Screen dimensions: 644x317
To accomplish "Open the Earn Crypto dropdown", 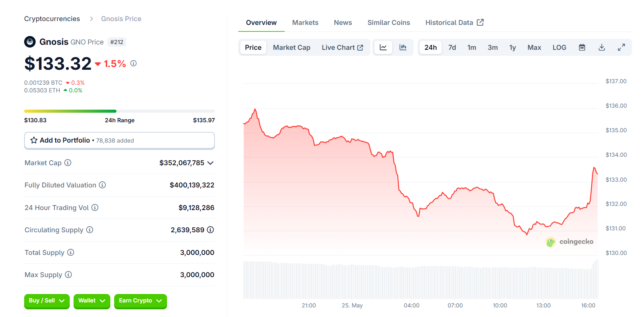I will [140, 301].
